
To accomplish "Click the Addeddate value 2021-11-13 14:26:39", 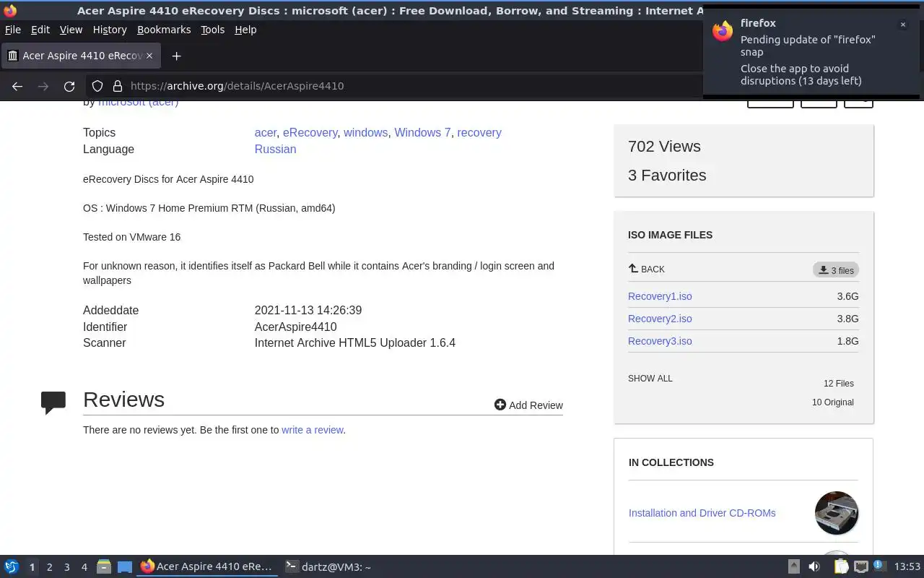I will 308,311.
